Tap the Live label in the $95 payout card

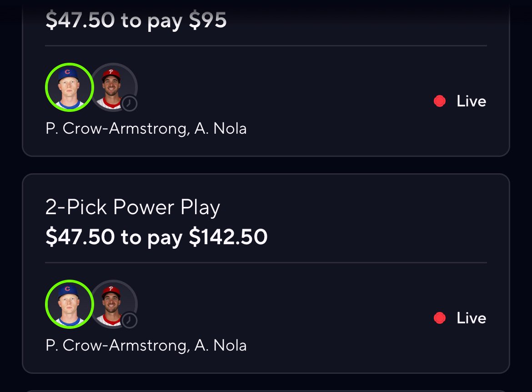471,101
